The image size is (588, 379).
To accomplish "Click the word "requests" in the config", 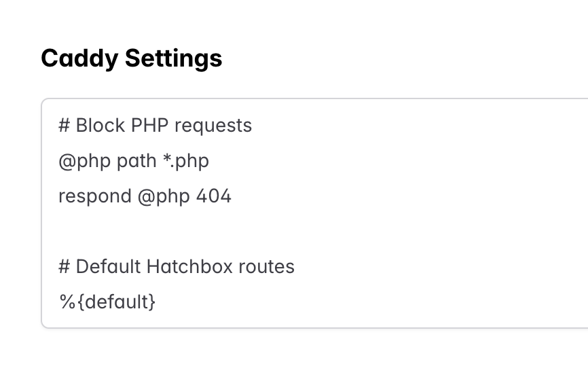I will click(217, 126).
